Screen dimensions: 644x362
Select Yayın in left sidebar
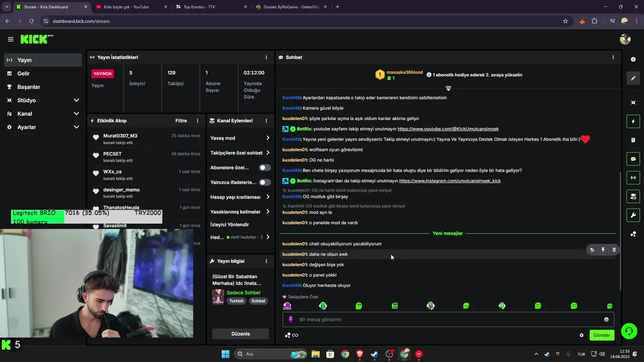(43, 60)
